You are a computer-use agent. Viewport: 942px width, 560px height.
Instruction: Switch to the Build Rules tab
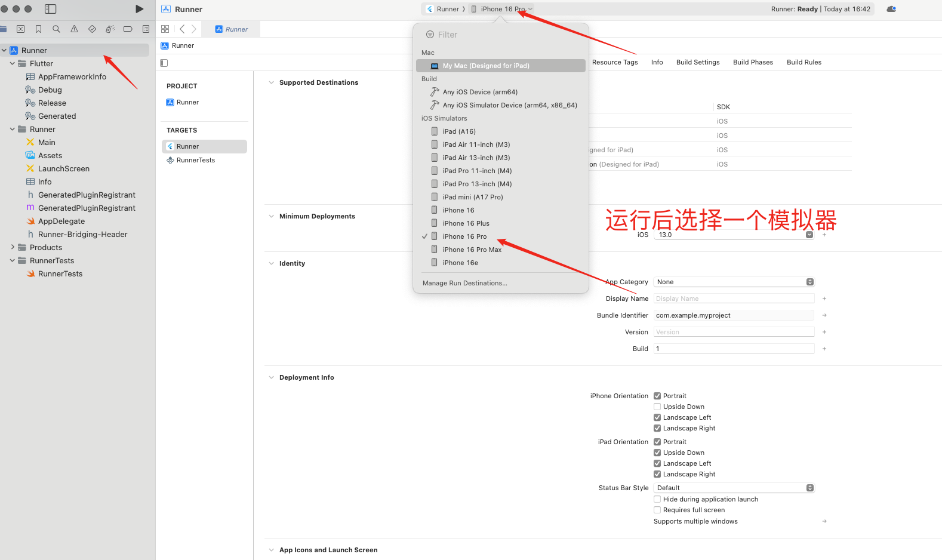pyautogui.click(x=804, y=62)
